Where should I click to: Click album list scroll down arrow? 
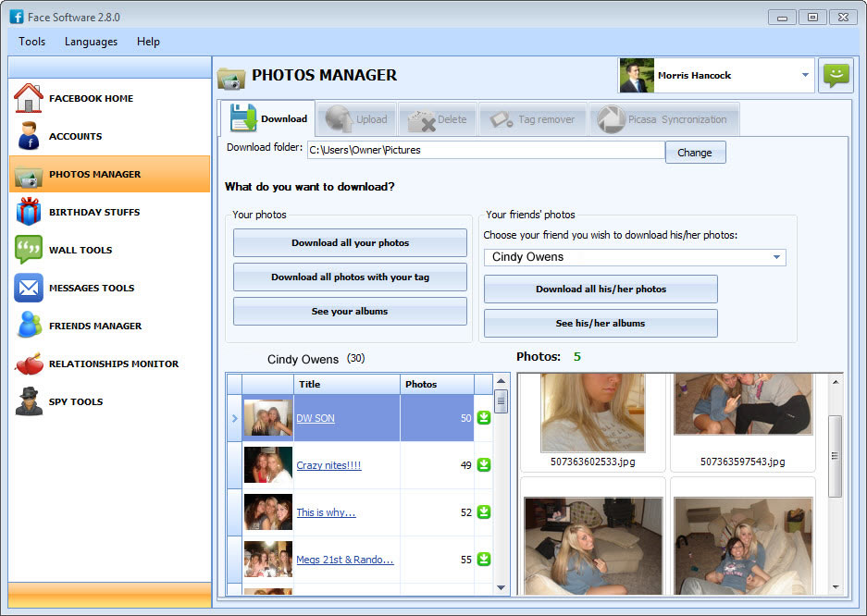coord(501,588)
